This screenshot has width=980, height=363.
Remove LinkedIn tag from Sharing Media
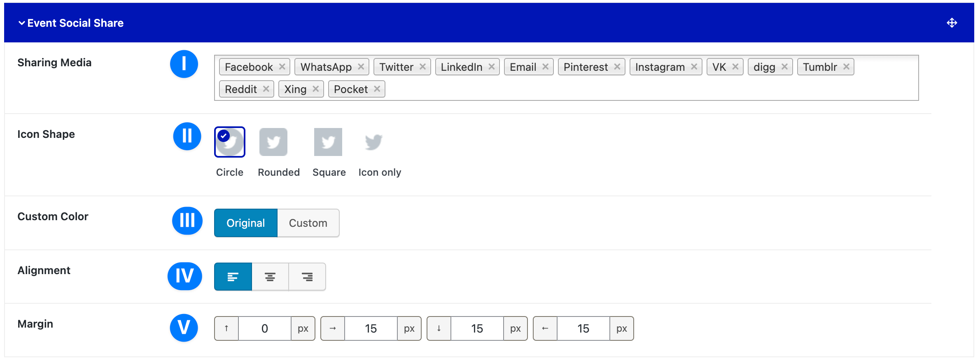[x=492, y=67]
